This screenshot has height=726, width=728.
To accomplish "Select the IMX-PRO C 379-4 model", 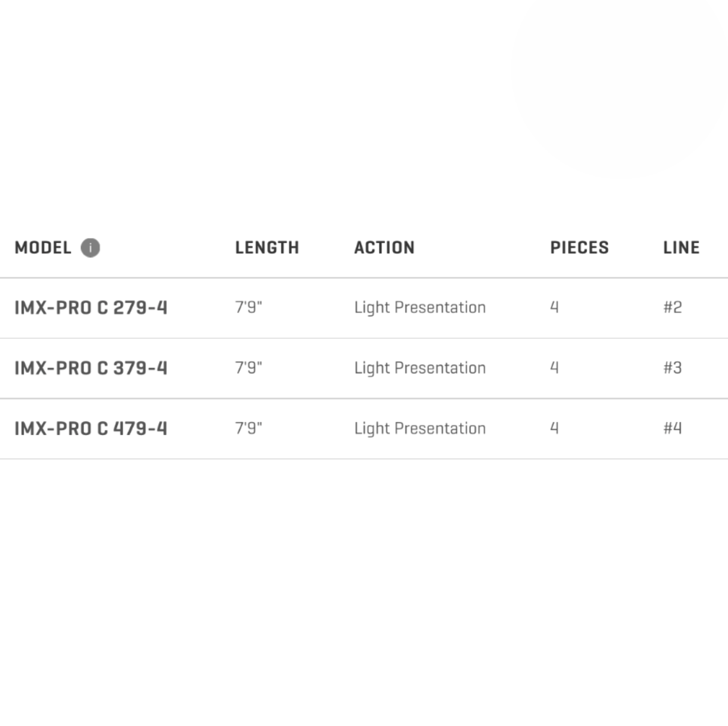I will [x=91, y=368].
